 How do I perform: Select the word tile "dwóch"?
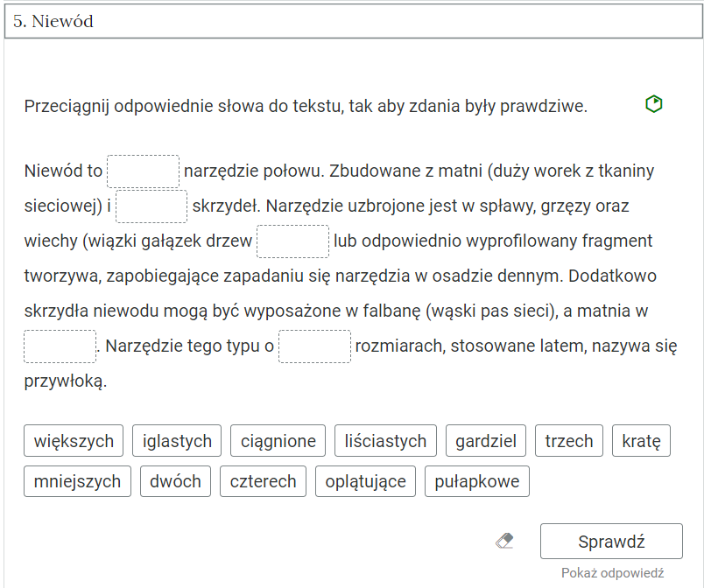point(175,480)
